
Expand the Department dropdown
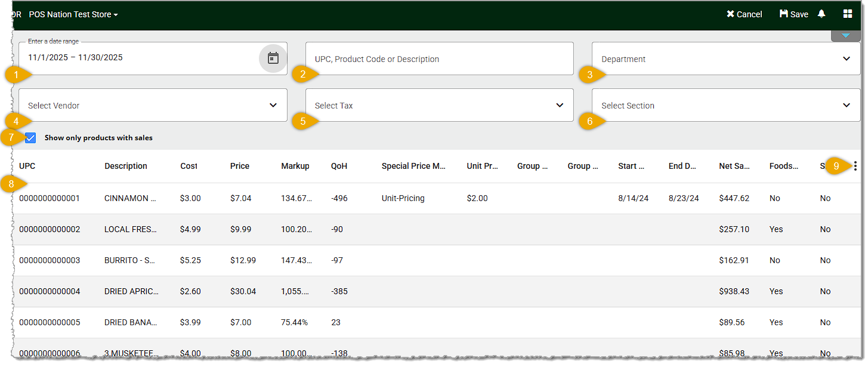(x=726, y=58)
